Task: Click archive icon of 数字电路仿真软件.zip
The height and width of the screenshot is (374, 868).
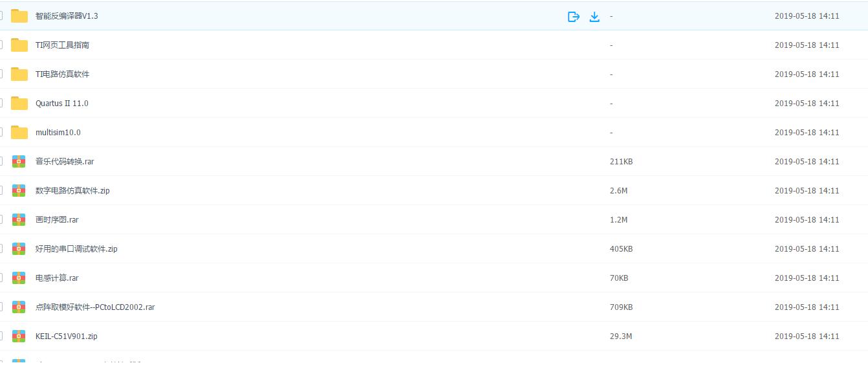Action: (19, 191)
